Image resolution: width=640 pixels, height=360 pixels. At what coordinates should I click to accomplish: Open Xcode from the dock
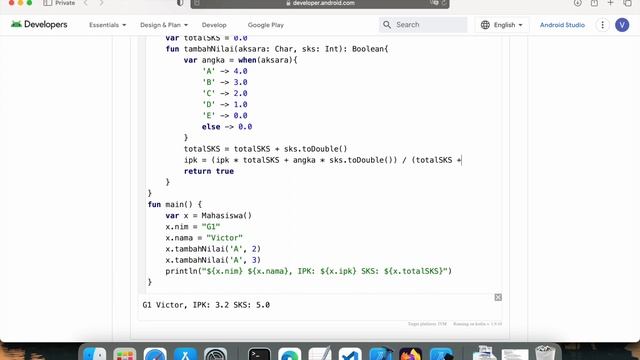pos(380,353)
